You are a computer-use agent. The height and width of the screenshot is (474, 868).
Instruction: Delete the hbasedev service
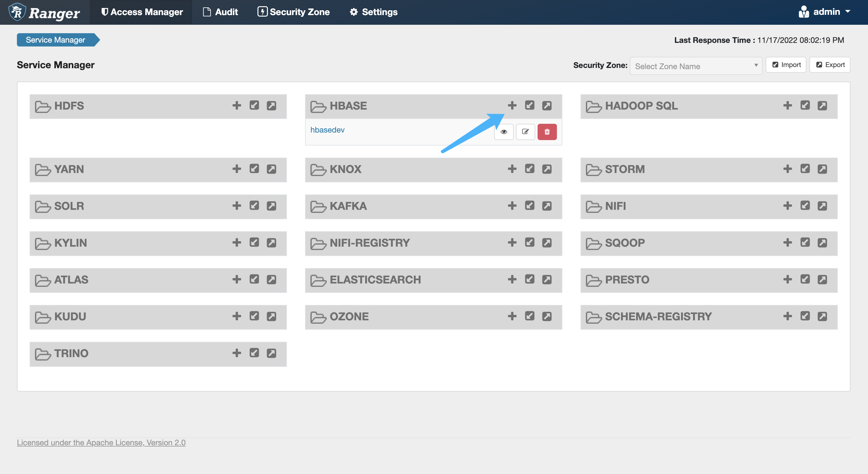coord(547,132)
